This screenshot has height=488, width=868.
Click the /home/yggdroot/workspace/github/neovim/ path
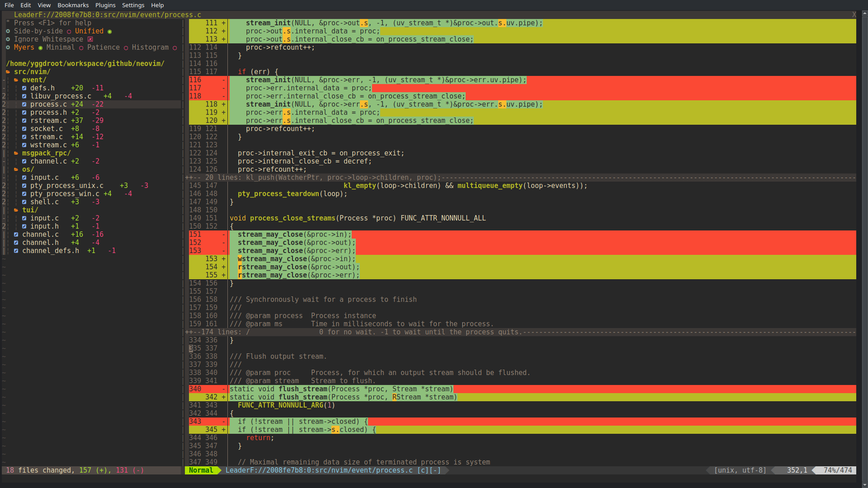tap(85, 64)
